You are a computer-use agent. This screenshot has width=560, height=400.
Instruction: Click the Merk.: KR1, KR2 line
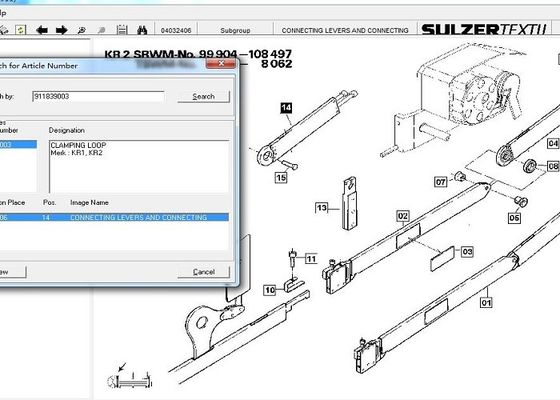pos(76,153)
